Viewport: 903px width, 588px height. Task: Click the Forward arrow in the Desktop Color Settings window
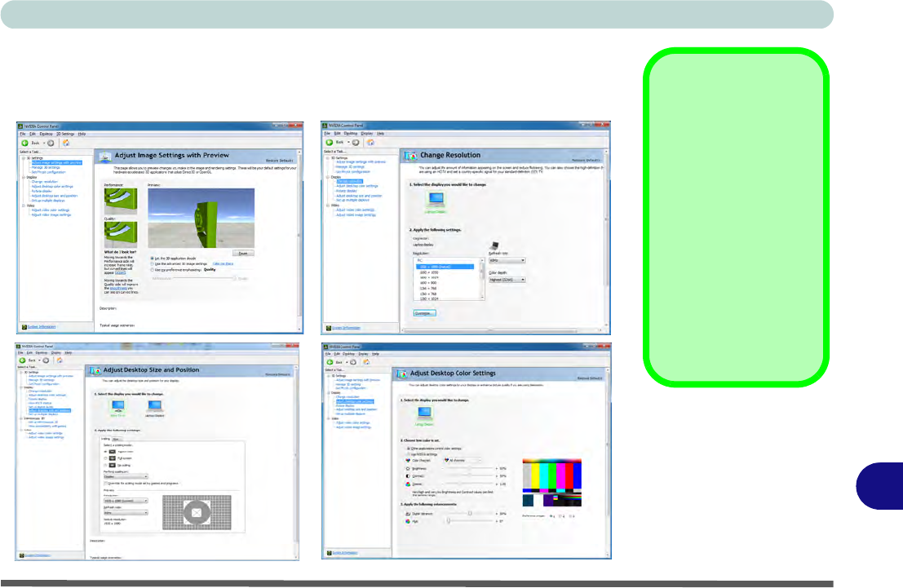[x=353, y=362]
